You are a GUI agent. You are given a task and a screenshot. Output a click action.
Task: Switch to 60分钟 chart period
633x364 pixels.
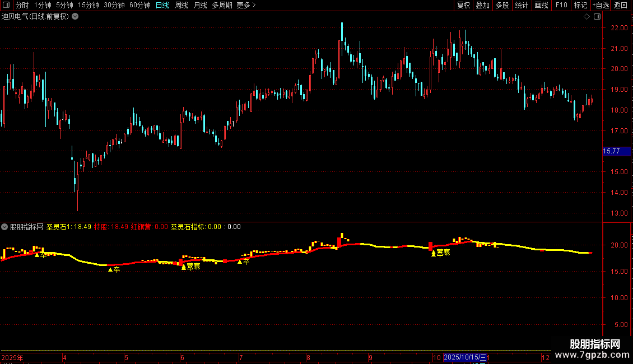coord(140,5)
